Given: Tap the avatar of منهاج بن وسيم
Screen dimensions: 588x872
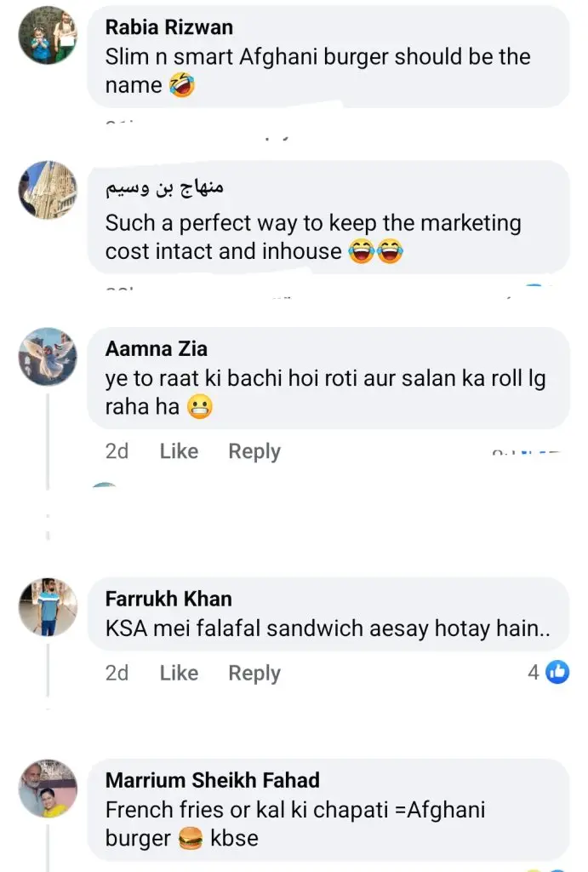Looking at the screenshot, I should click(x=48, y=190).
